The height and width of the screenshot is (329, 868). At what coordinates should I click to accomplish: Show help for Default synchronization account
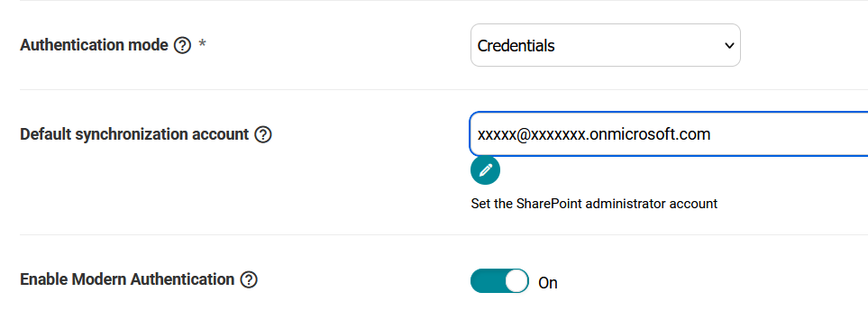(x=263, y=134)
